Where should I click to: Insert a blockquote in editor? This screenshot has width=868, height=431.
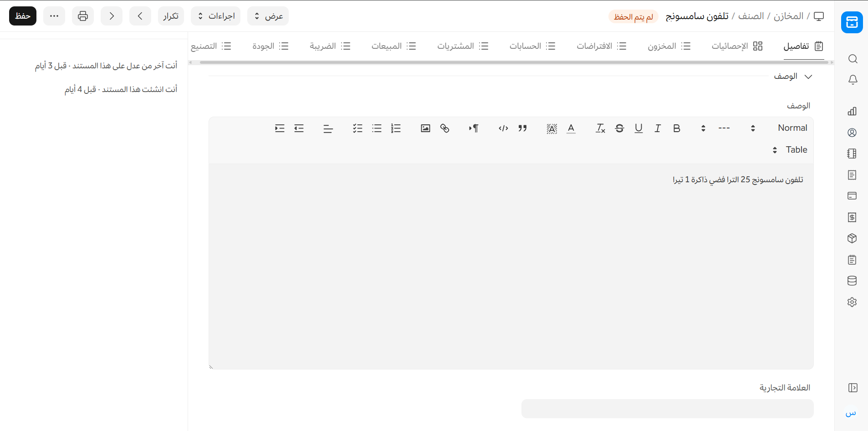(522, 128)
